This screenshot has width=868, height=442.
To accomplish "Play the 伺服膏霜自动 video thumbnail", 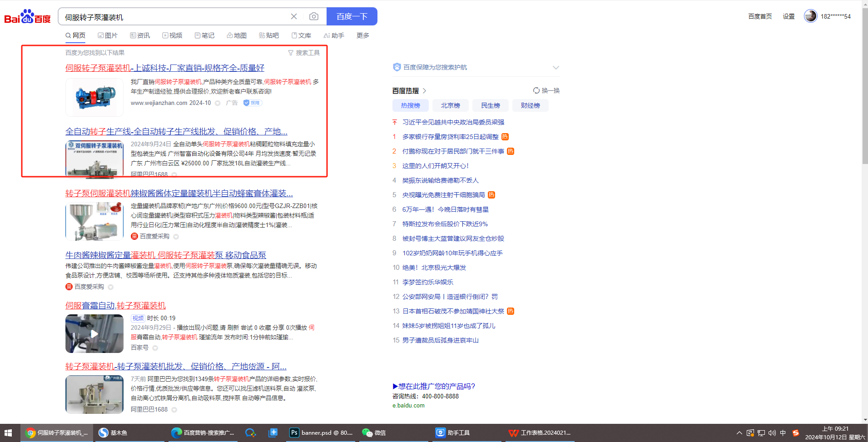I will coord(94,333).
